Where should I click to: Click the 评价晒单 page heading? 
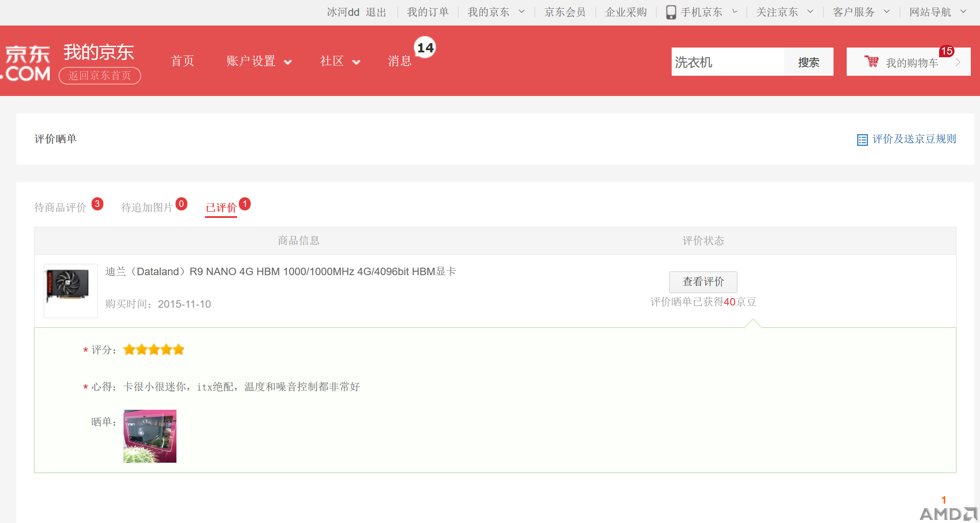click(55, 139)
